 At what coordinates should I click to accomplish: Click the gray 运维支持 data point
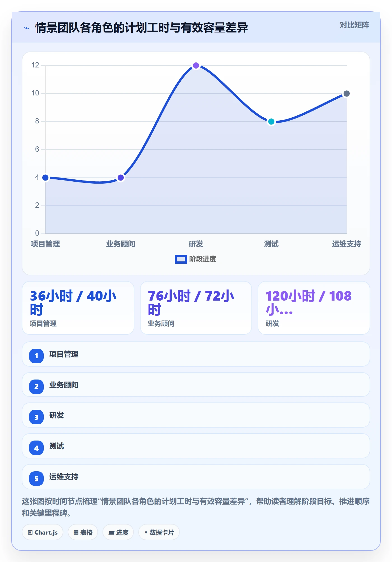(x=346, y=93)
